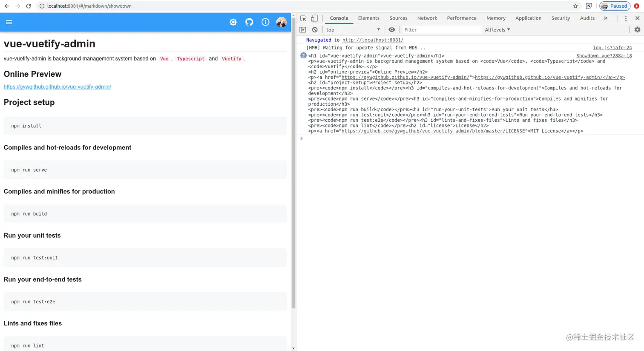Click the npm run serve code block
644x351 pixels.
pyautogui.click(x=145, y=170)
